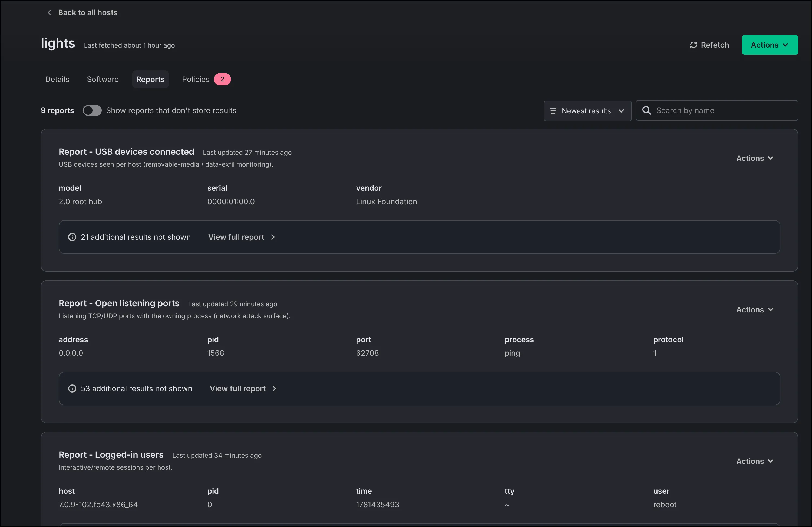Click the Refetch button

tap(709, 45)
